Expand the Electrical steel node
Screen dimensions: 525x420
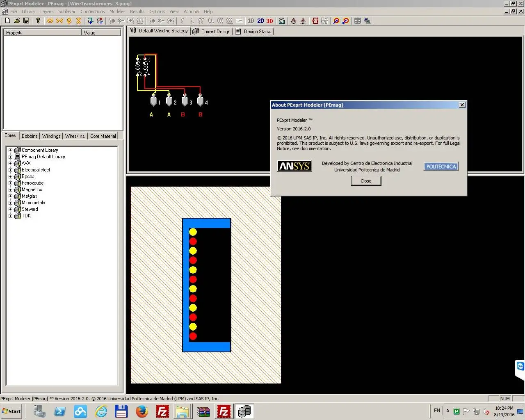click(x=10, y=170)
